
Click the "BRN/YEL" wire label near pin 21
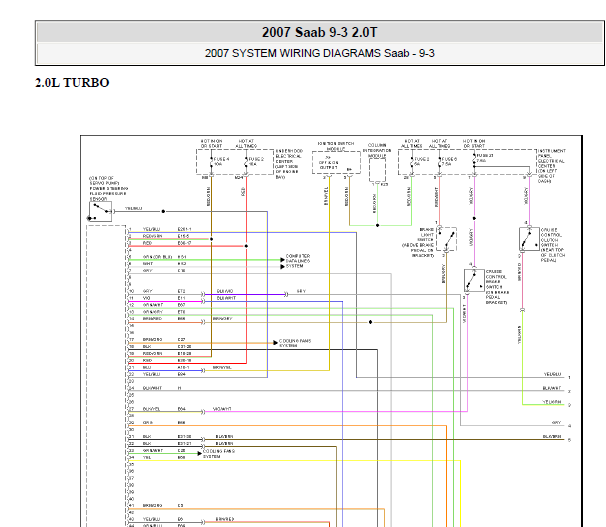pos(222,367)
